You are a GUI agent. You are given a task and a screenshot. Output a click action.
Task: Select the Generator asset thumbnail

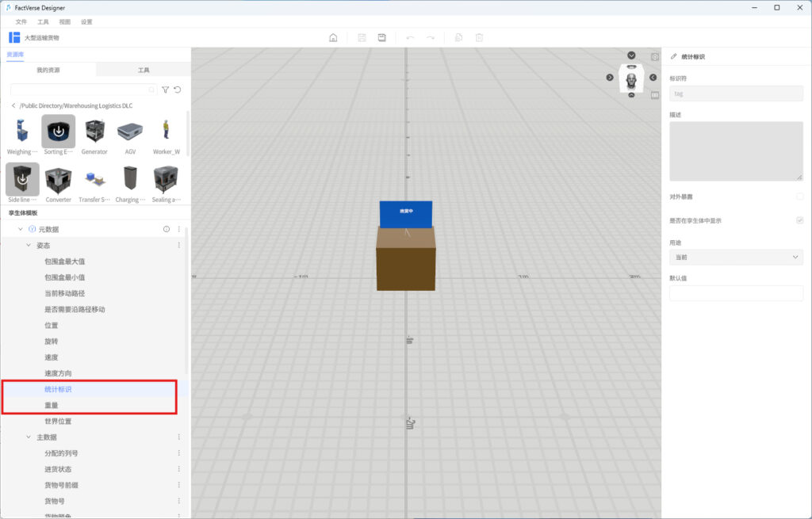[x=94, y=131]
